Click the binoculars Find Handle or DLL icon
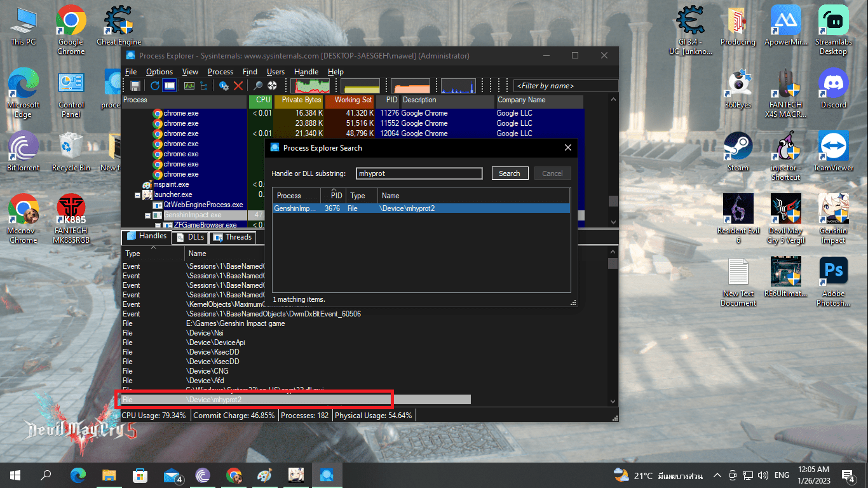Screen dimensions: 868x488 258,85
